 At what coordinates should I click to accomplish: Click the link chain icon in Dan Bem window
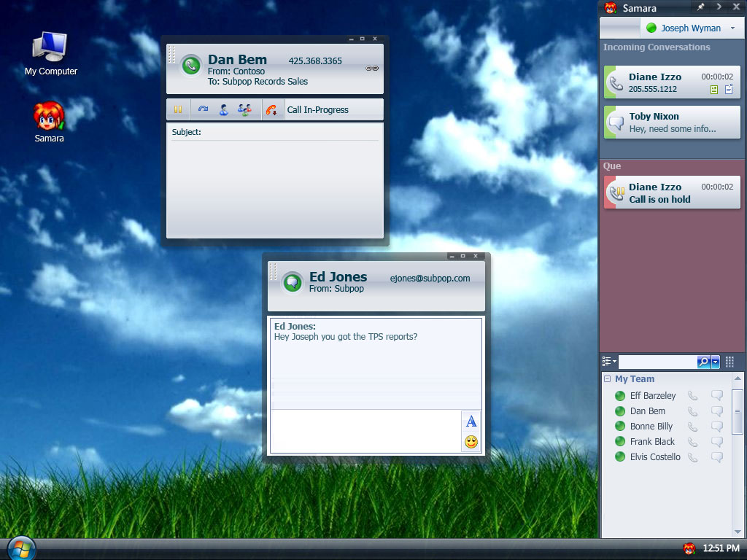[x=372, y=69]
